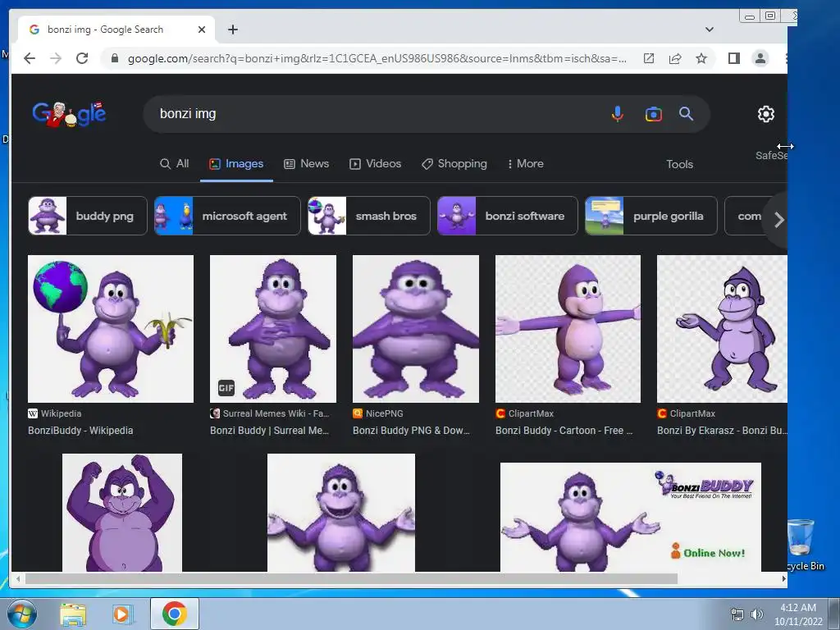Screen dimensions: 840x630
Task: Filter by microsoft agent chip
Action: click(x=227, y=216)
